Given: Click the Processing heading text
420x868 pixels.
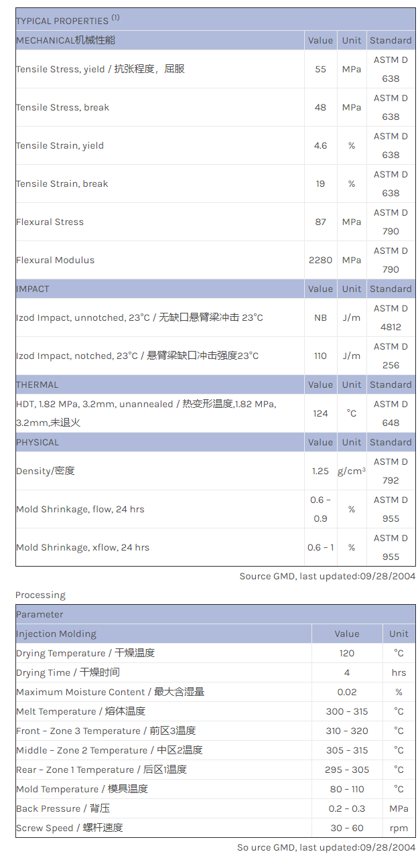Looking at the screenshot, I should click(41, 595).
